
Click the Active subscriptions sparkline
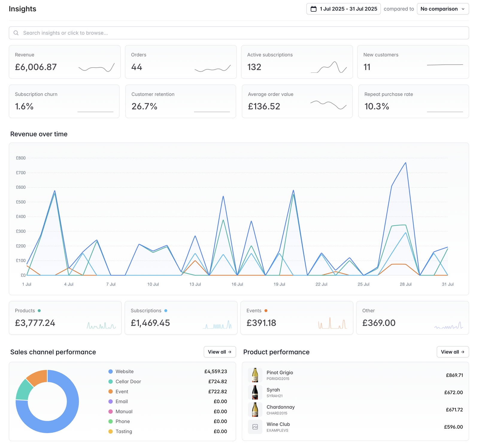coord(329,67)
